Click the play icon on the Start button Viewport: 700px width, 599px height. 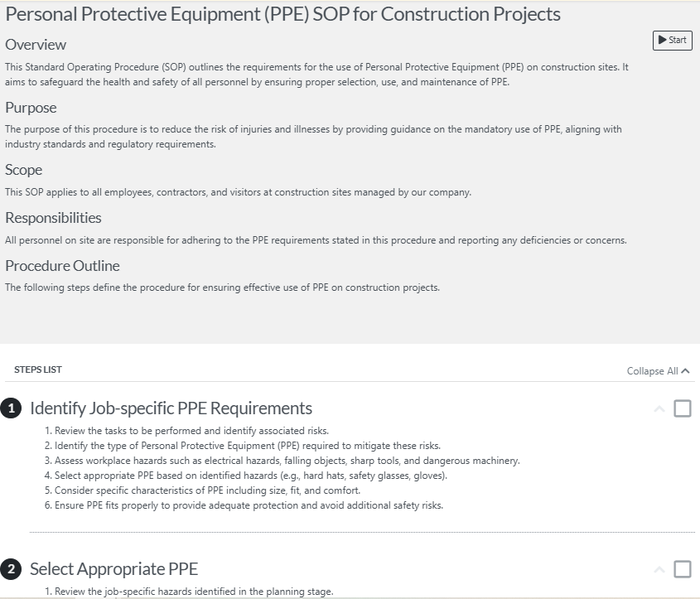662,40
